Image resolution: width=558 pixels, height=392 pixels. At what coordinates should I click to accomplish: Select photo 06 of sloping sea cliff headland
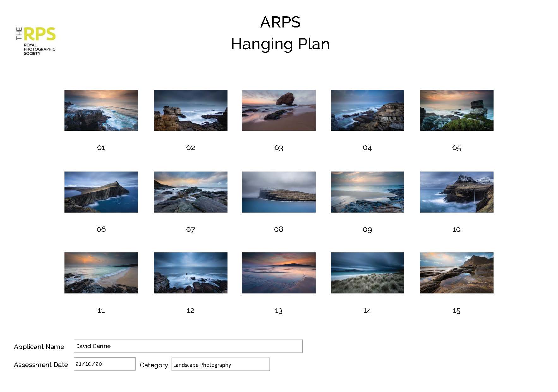coord(101,192)
